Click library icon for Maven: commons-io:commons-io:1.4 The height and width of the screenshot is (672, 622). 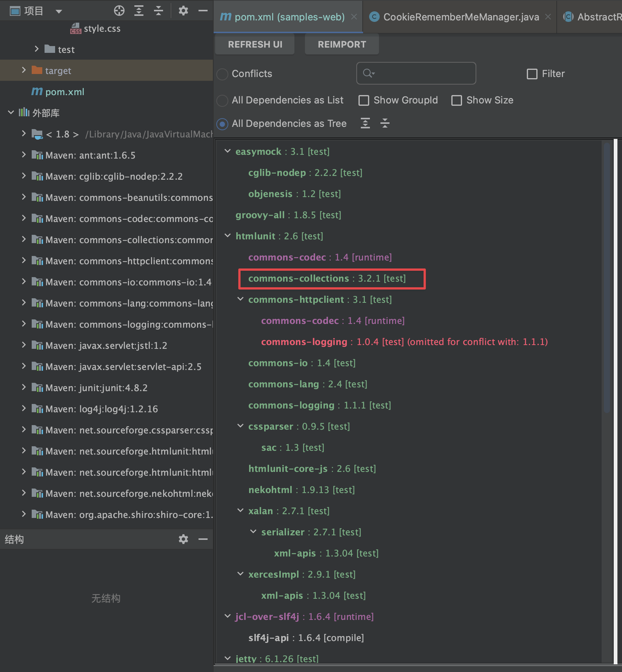(37, 282)
